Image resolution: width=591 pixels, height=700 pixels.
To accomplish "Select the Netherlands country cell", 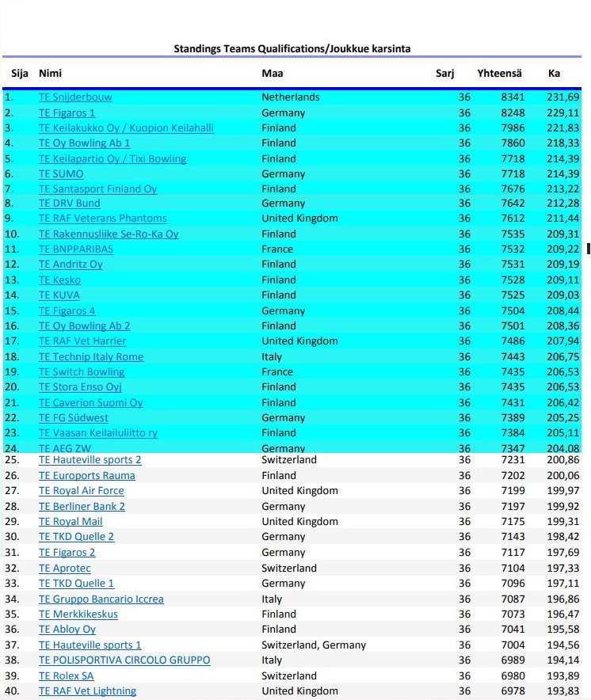I will [x=291, y=97].
